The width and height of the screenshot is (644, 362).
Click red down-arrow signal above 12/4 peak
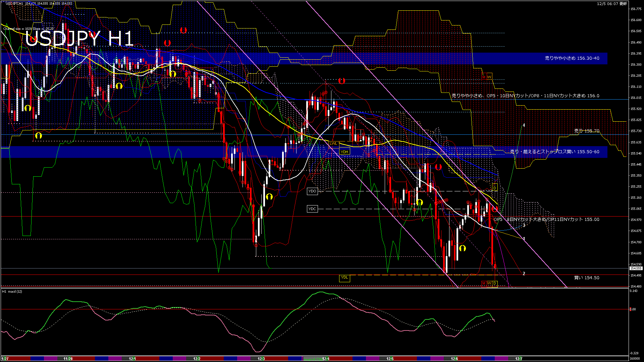pyautogui.click(x=341, y=81)
